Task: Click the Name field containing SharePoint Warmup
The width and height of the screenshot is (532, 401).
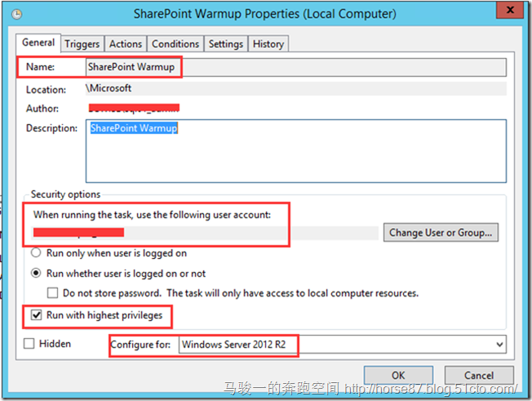Action: pyautogui.click(x=296, y=67)
